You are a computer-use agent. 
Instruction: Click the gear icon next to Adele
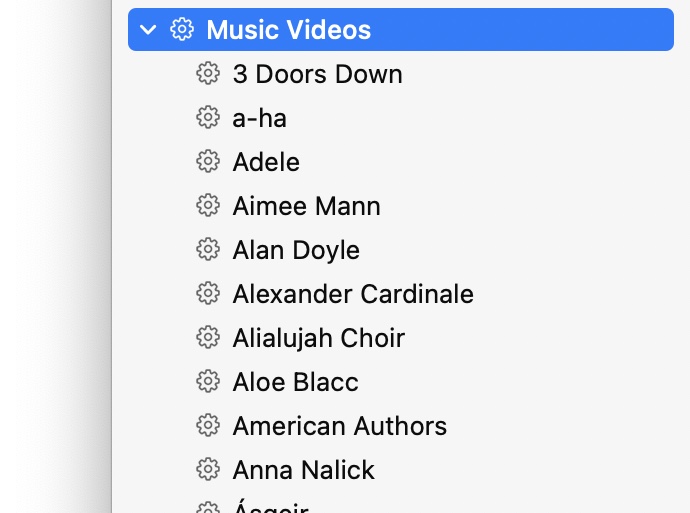tap(207, 162)
